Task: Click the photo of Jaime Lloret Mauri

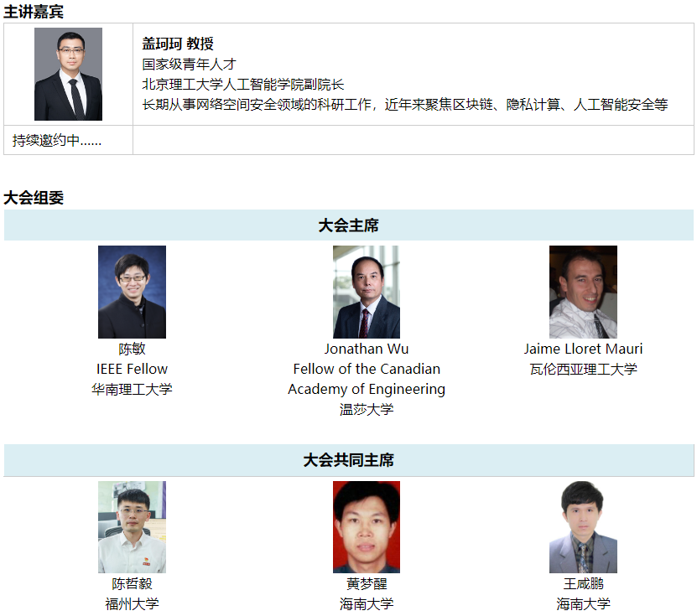Action: click(x=583, y=292)
